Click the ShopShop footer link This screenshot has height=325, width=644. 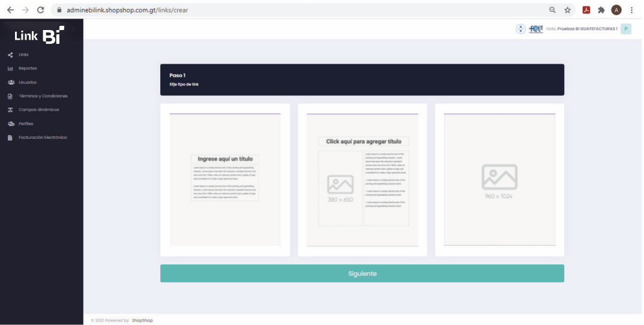[x=142, y=320]
